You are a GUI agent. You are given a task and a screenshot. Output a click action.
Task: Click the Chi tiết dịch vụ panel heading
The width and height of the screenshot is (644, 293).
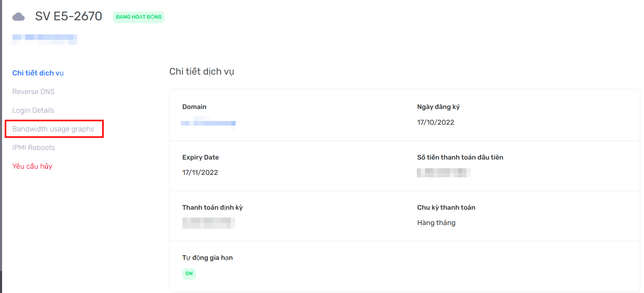click(x=202, y=71)
